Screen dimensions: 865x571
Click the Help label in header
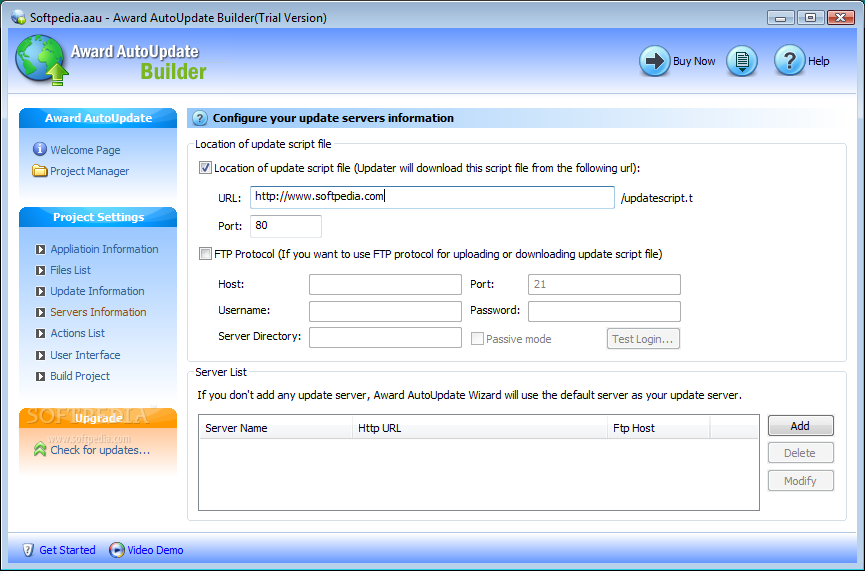819,61
